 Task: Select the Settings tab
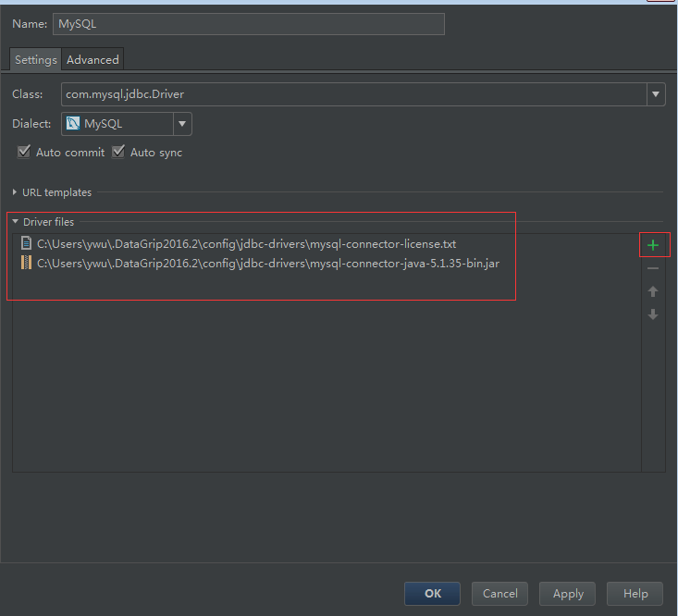coord(36,59)
